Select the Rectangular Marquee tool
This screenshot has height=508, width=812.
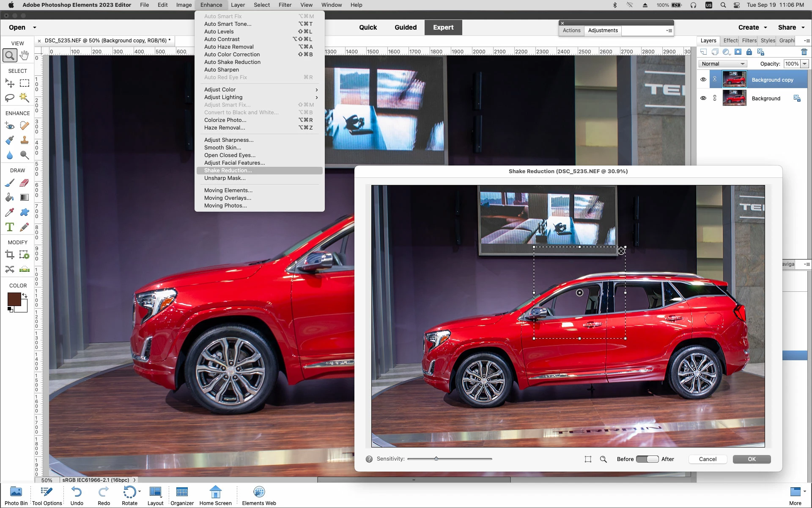click(x=25, y=83)
